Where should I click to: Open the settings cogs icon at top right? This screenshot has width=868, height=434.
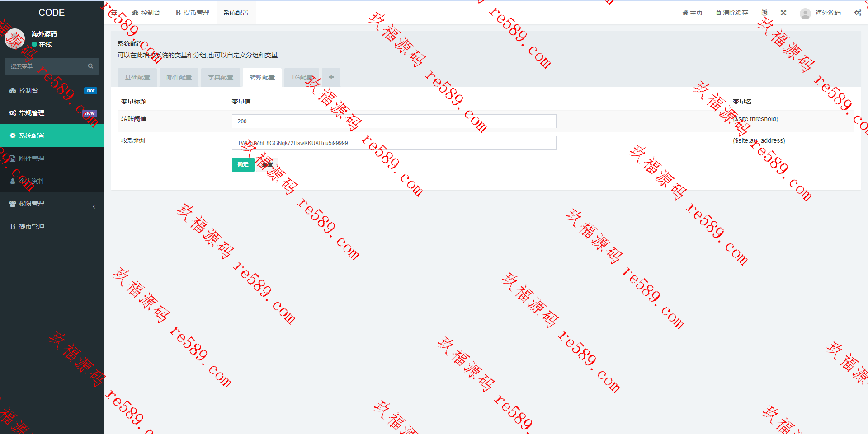coord(858,13)
